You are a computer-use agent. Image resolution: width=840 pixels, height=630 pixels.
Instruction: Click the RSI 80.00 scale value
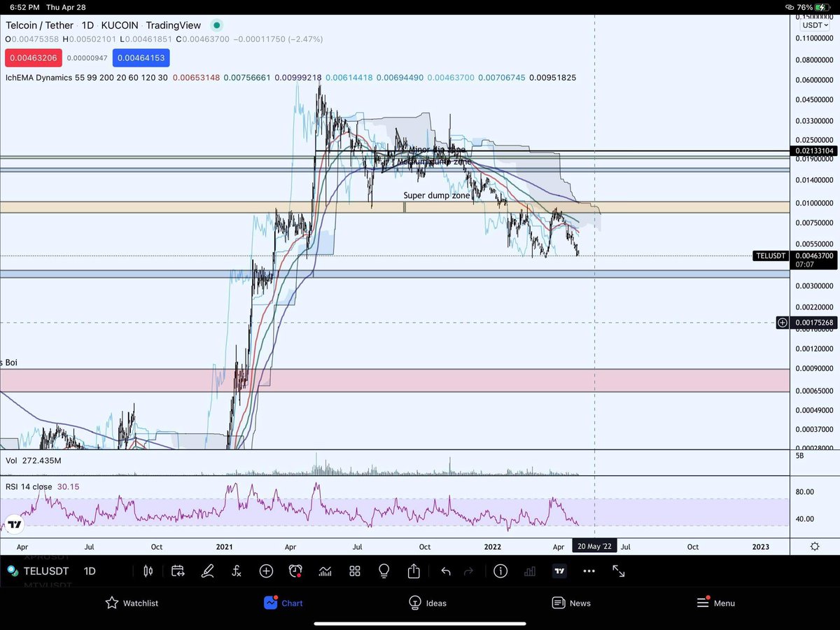805,492
